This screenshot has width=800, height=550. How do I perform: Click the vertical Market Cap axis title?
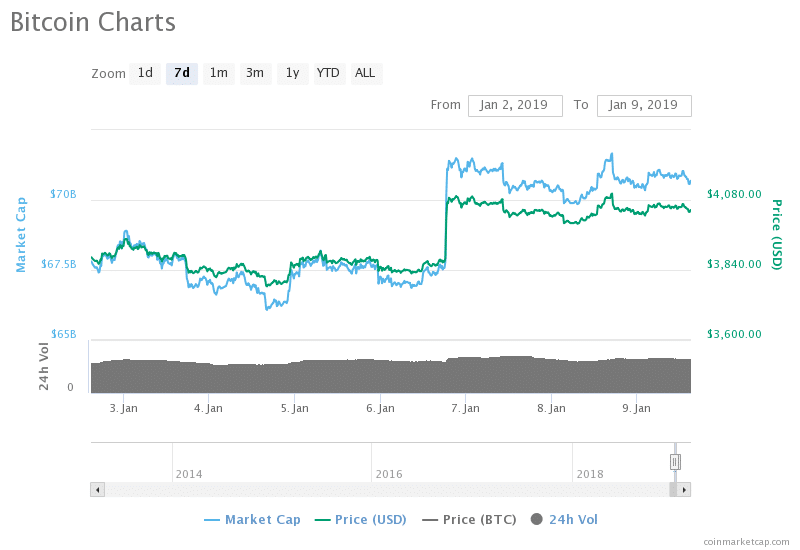[20, 235]
